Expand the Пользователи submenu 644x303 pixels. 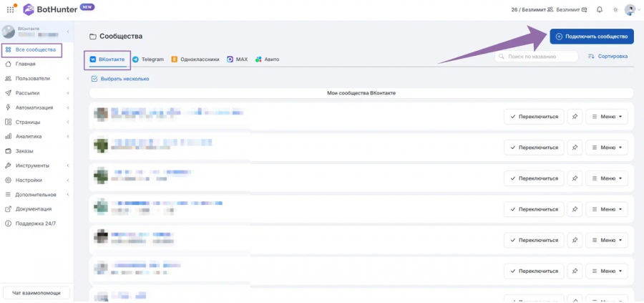click(x=68, y=79)
